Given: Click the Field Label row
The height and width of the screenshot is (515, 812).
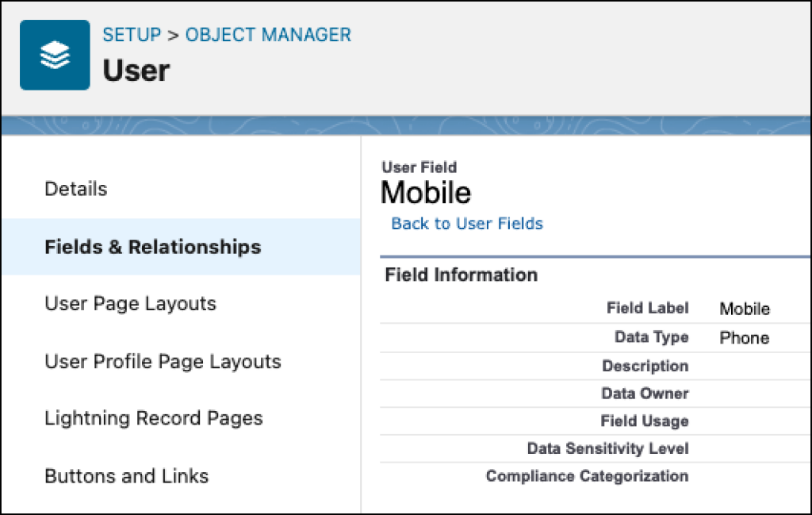Looking at the screenshot, I should pos(648,308).
